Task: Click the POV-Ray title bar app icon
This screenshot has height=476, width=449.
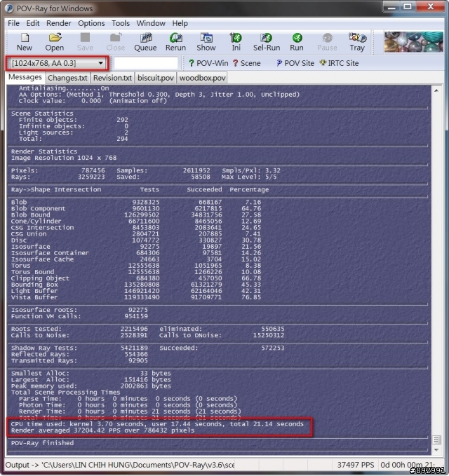Action: pyautogui.click(x=9, y=8)
